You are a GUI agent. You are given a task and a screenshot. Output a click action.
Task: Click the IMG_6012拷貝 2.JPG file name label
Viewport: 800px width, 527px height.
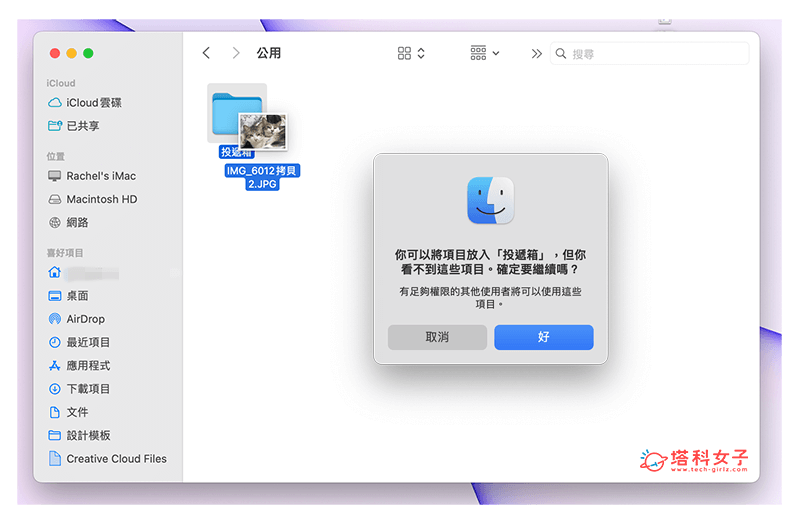(262, 177)
